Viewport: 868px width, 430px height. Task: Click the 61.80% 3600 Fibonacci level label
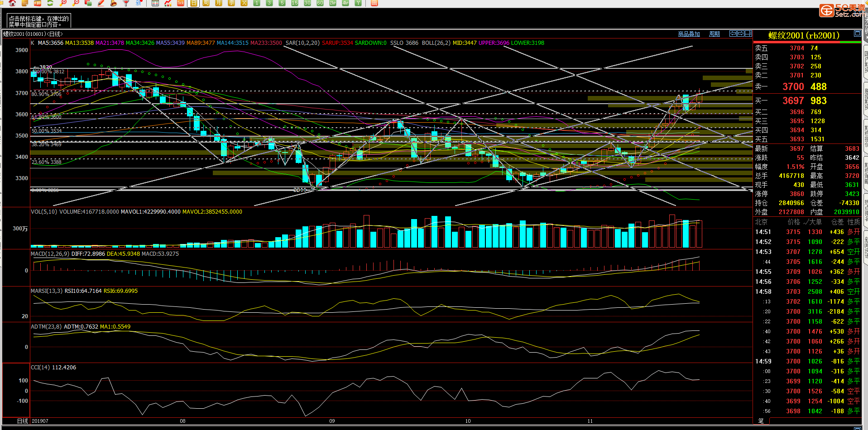click(46, 117)
